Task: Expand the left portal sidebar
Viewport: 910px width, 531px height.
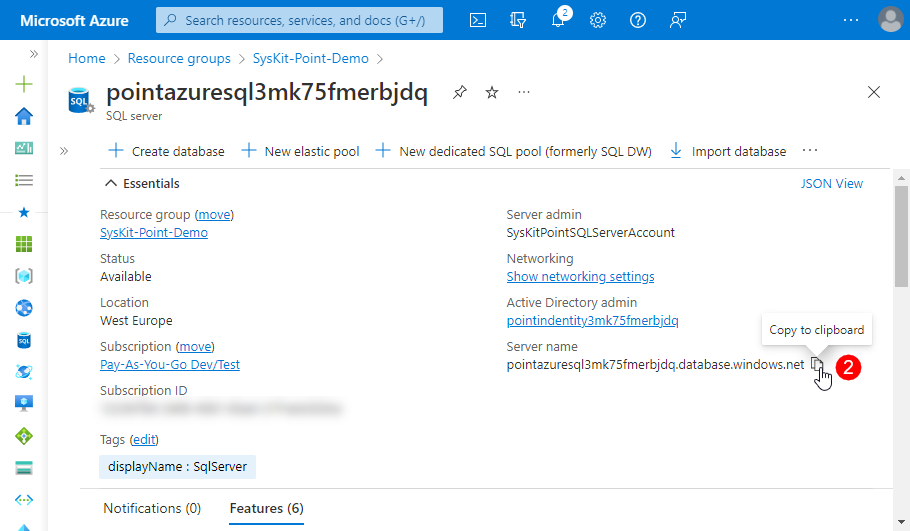Action: click(34, 54)
